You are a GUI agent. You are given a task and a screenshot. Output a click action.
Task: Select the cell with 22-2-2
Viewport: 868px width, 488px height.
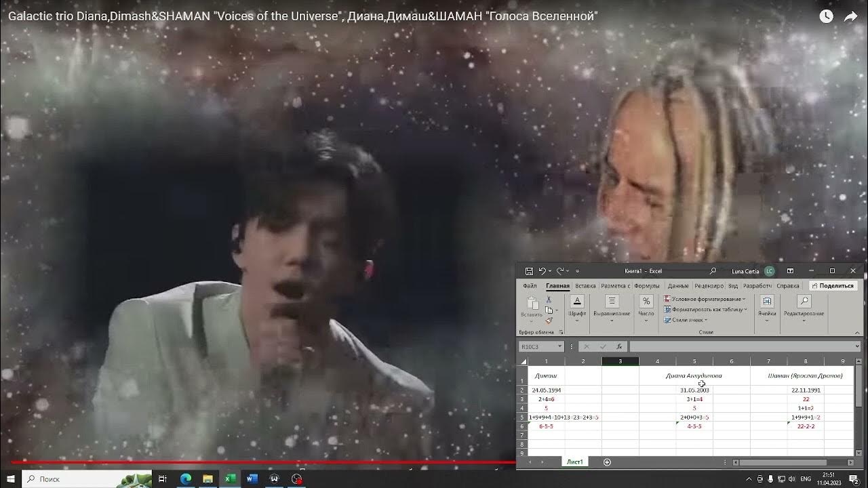(x=806, y=426)
